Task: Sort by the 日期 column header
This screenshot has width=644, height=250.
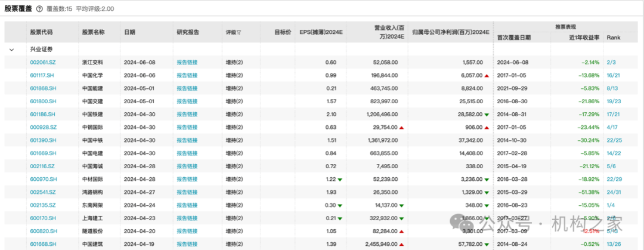Action: 129,32
